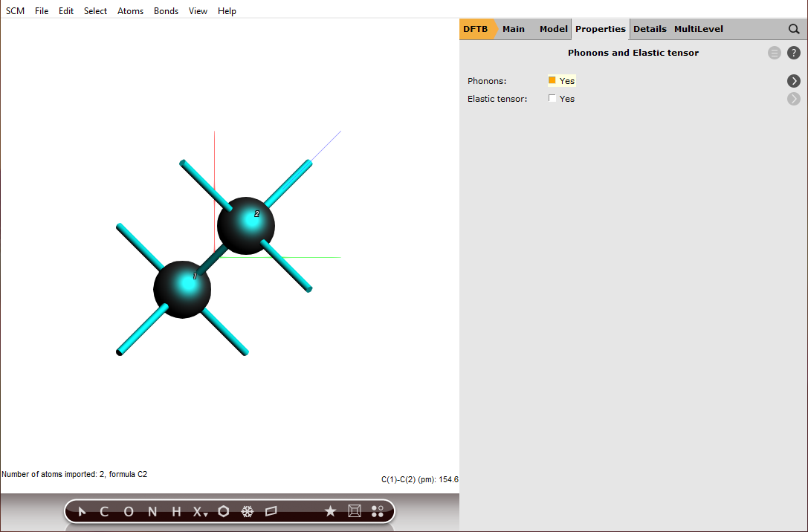808x532 pixels.
Task: Open the snowflake crystal tool
Action: point(248,511)
